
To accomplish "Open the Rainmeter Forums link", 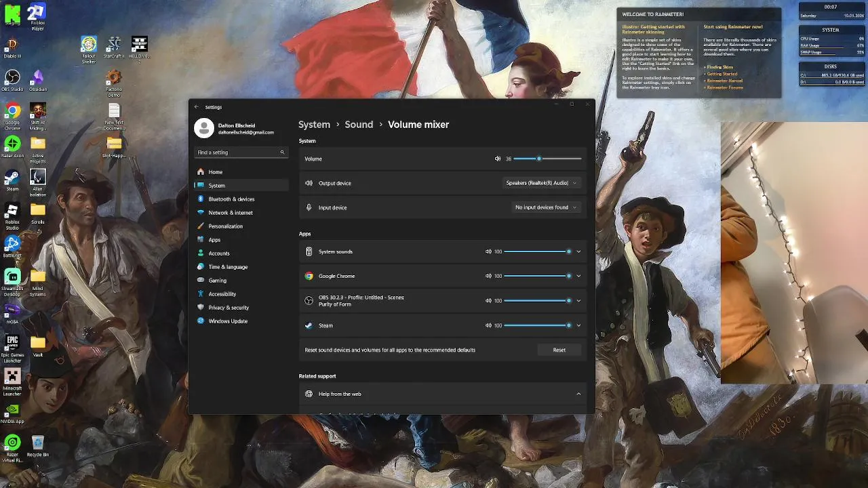I will (x=724, y=87).
